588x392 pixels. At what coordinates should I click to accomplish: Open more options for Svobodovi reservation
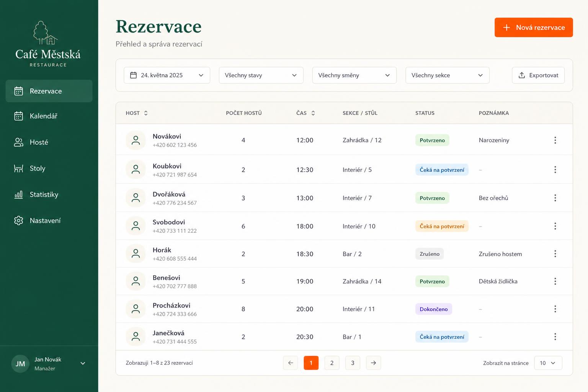click(555, 226)
